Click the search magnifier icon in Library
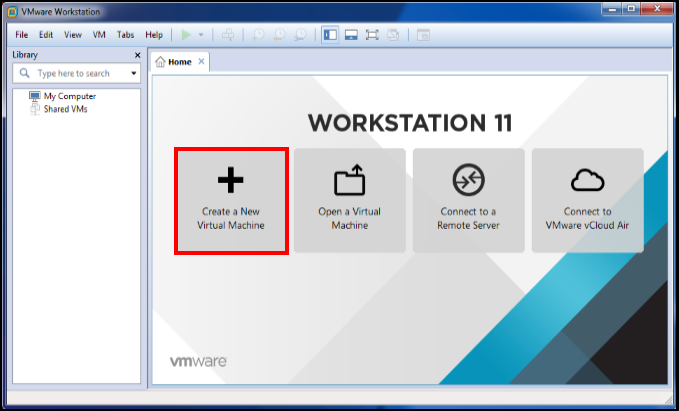The image size is (679, 411). tap(25, 73)
